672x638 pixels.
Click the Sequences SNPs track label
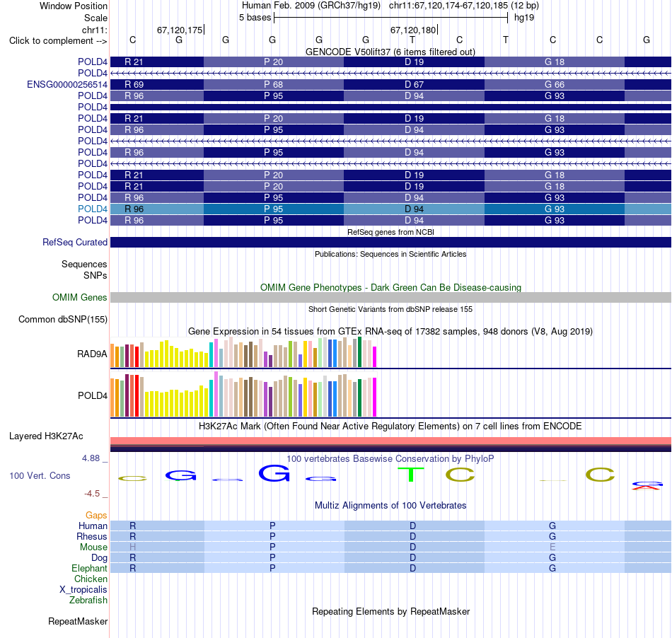pos(84,269)
